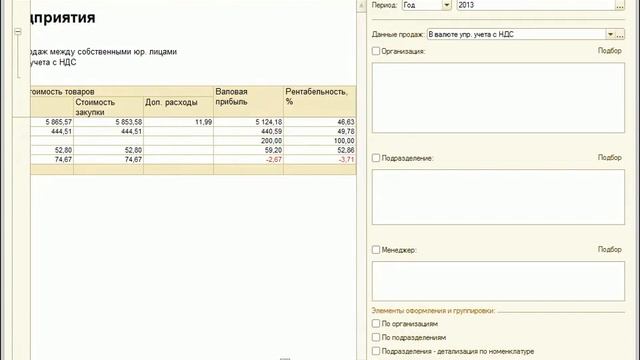Click the period value field showing 2013
The image size is (640, 360).
536,5
